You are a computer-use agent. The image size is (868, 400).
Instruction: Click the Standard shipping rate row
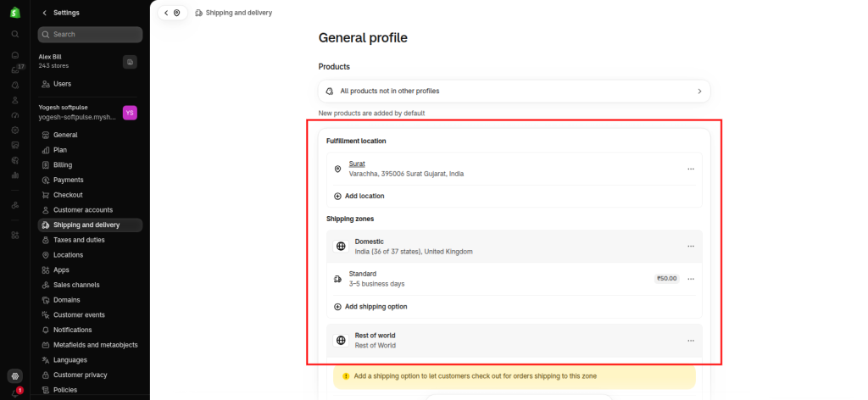[x=514, y=279]
